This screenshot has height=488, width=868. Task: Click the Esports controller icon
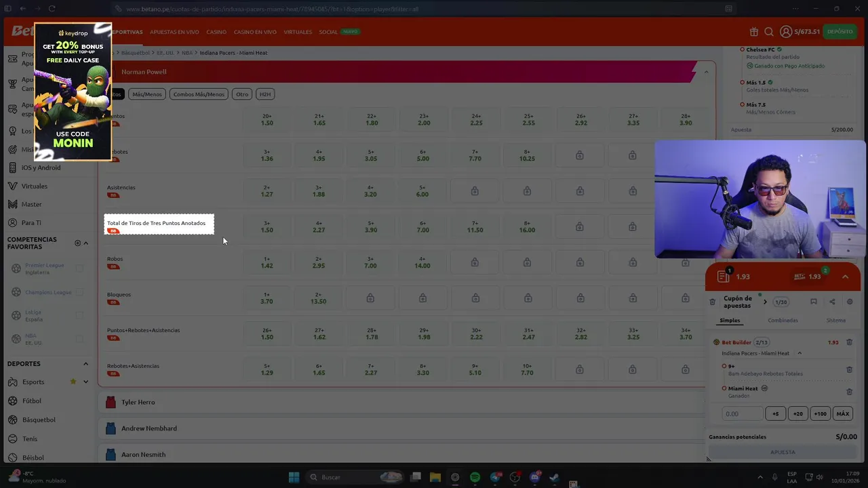(12, 382)
